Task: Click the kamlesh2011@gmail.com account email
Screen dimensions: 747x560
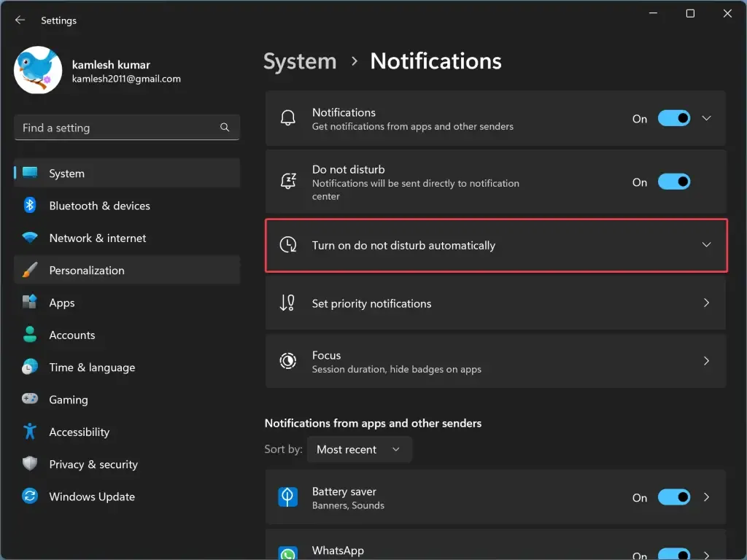Action: 126,79
